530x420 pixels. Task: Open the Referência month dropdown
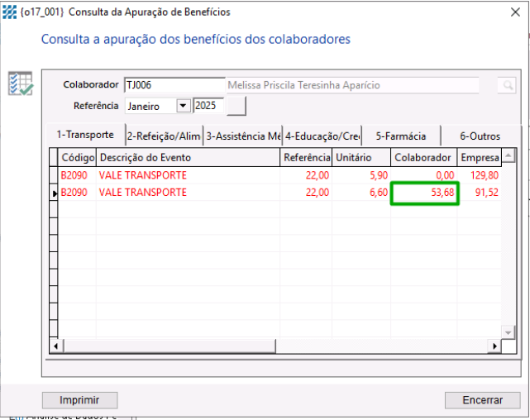[183, 106]
